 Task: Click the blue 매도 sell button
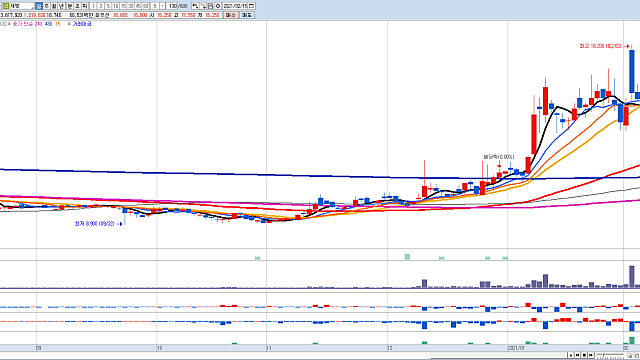247,15
